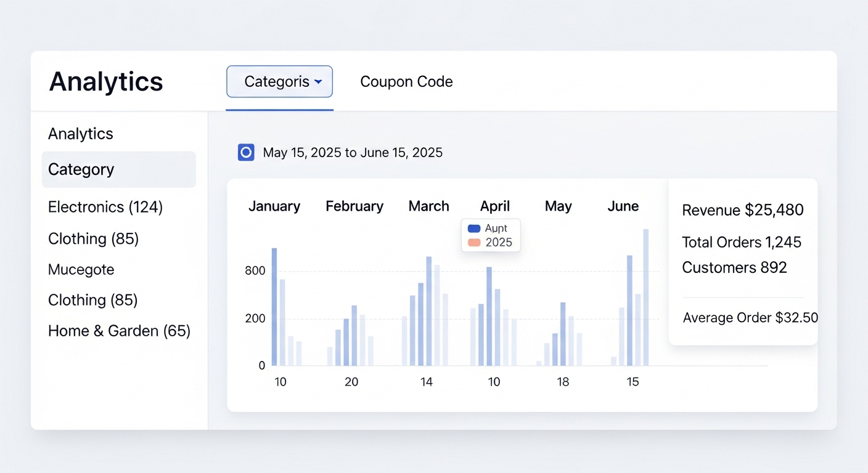Open the Mucegote category
The height and width of the screenshot is (473, 868).
(x=81, y=270)
